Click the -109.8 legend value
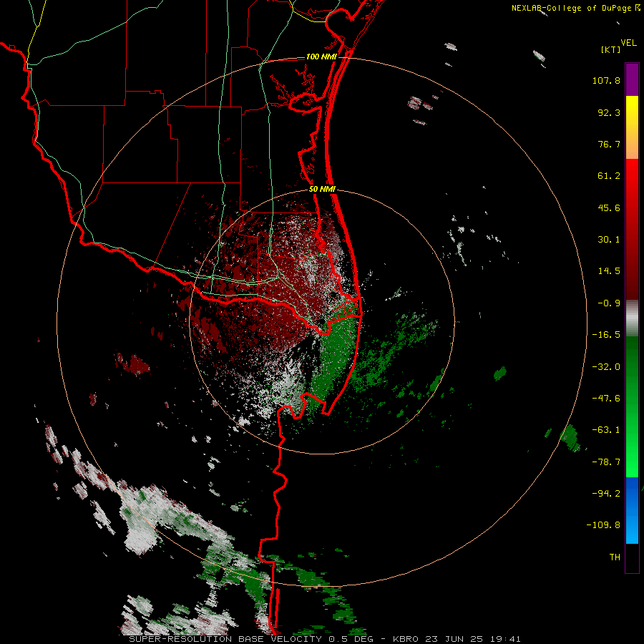The image size is (644, 644). tap(603, 525)
